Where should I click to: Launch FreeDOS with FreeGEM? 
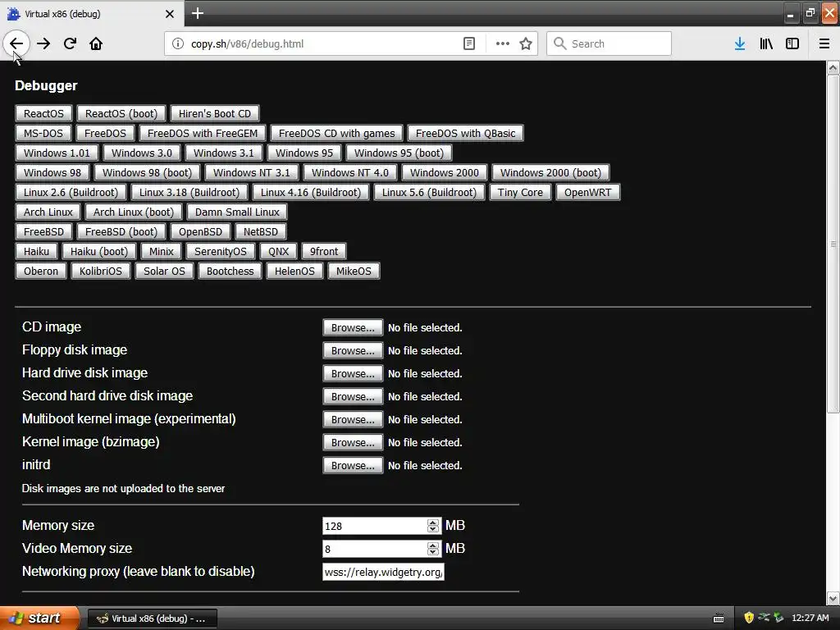(x=203, y=134)
